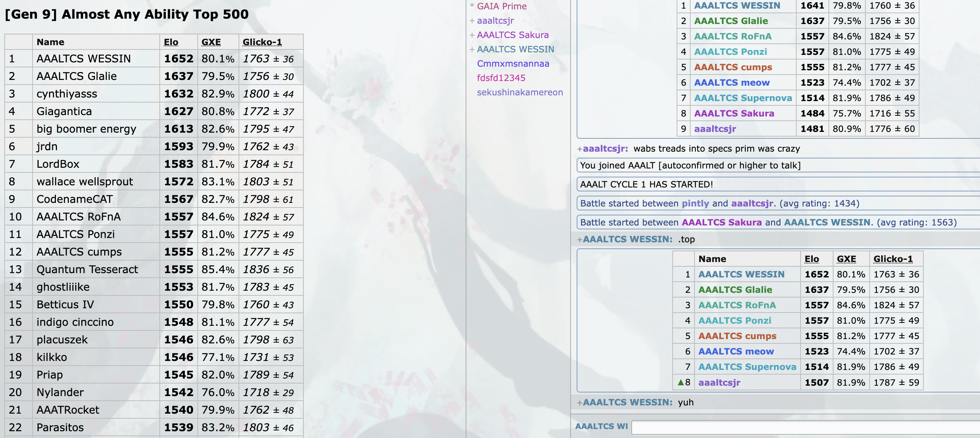Click Elo header in Top 500 table
The width and height of the screenshot is (980, 438).
(171, 42)
